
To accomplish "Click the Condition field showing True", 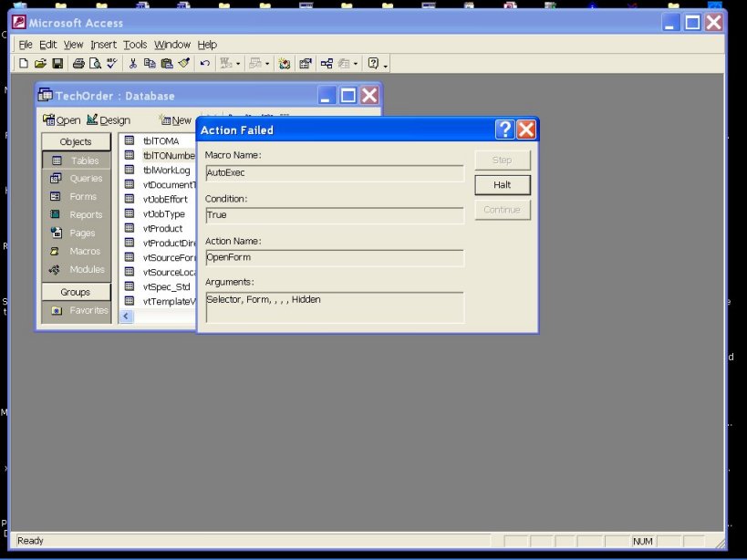I will coord(335,215).
